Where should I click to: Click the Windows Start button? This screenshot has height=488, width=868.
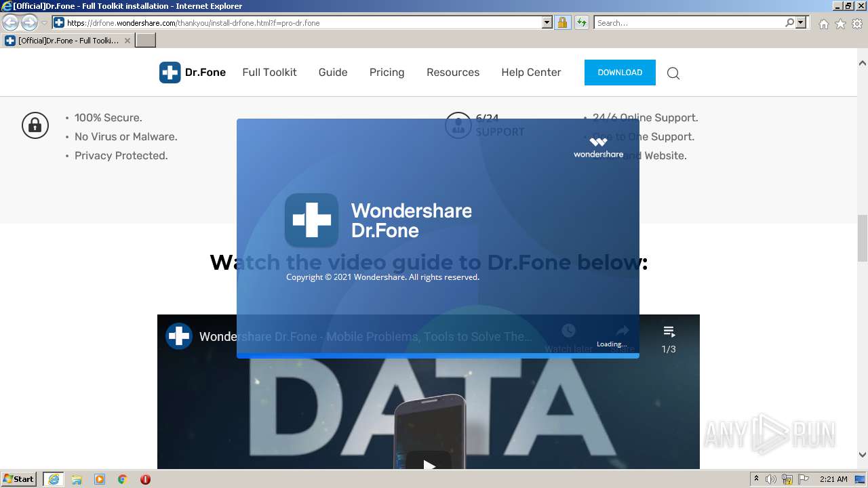19,479
